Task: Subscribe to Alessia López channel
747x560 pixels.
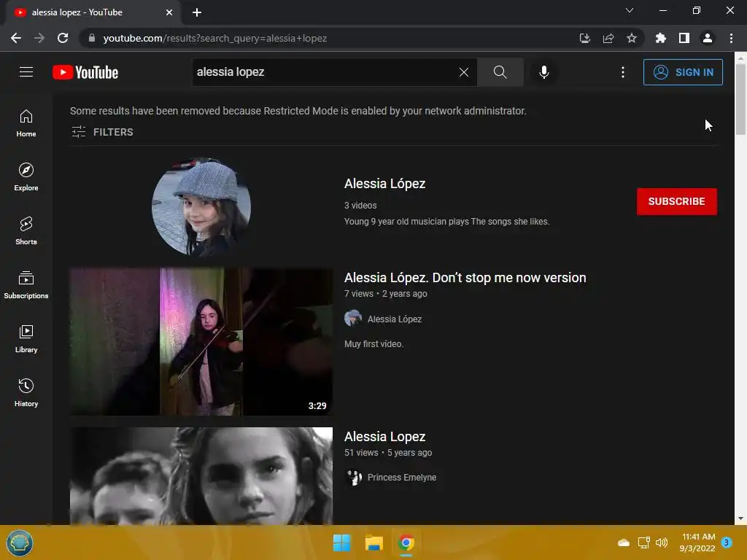Action: click(676, 201)
